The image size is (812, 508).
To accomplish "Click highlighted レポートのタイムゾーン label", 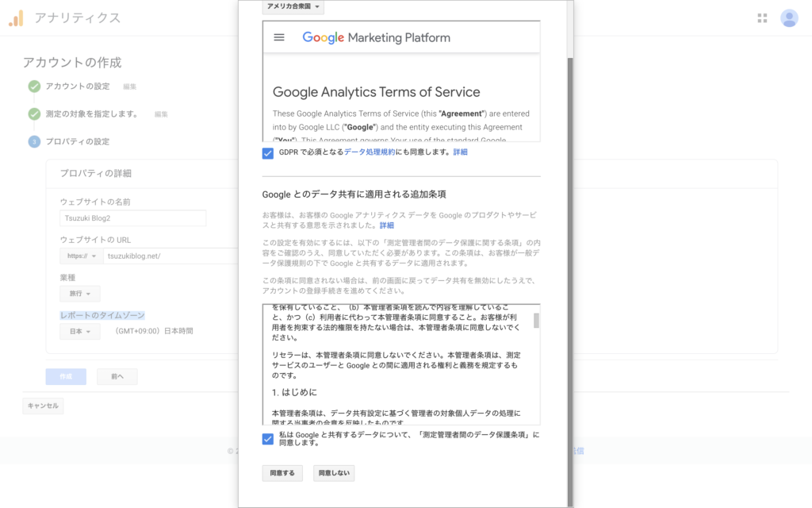I will pos(102,315).
